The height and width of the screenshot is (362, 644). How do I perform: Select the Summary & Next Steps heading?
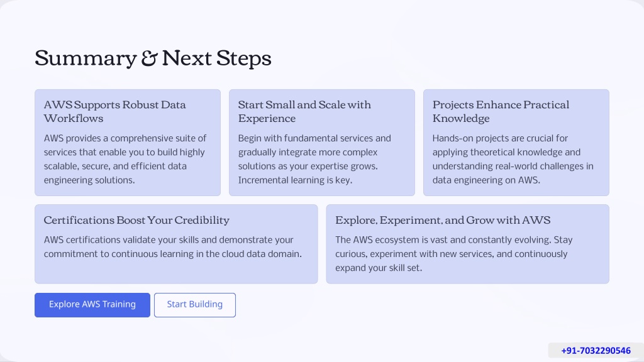153,58
